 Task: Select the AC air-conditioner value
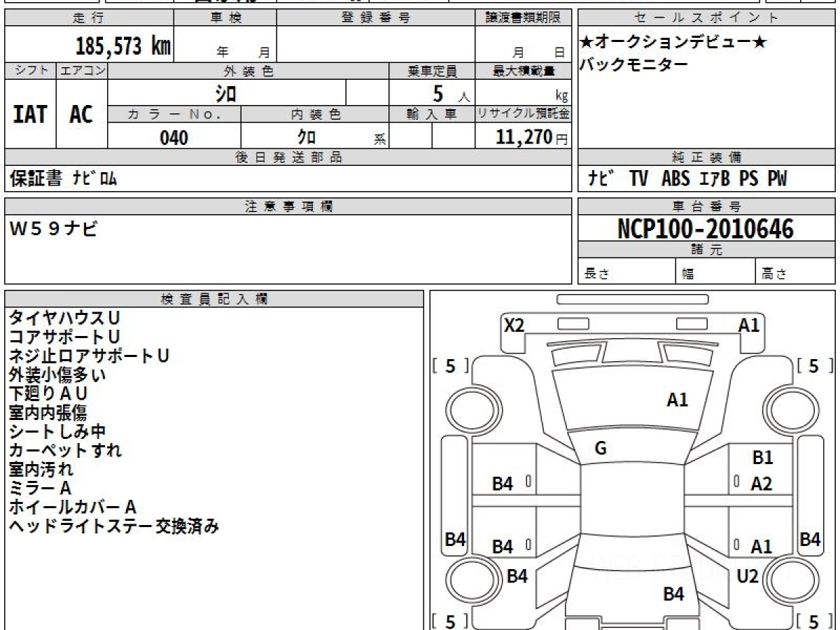coord(81,114)
